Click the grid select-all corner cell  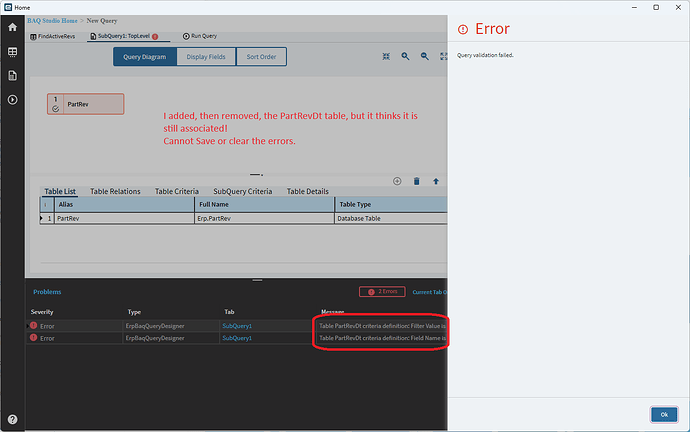pyautogui.click(x=47, y=204)
